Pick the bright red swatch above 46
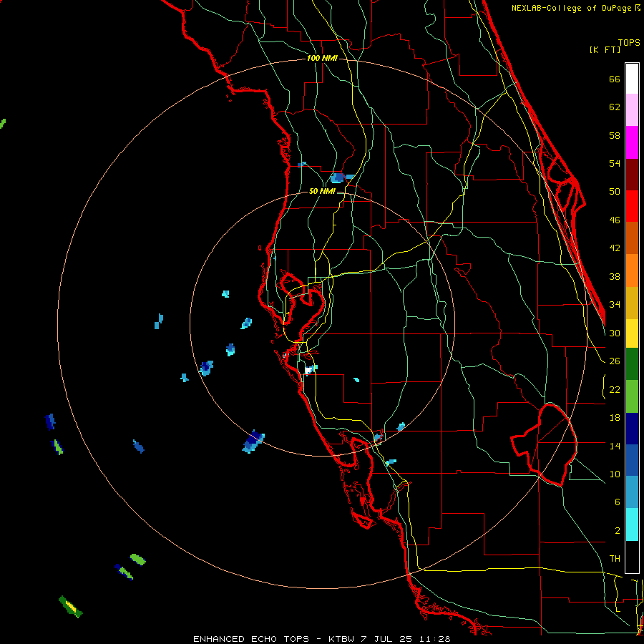644x644 pixels. [x=632, y=206]
